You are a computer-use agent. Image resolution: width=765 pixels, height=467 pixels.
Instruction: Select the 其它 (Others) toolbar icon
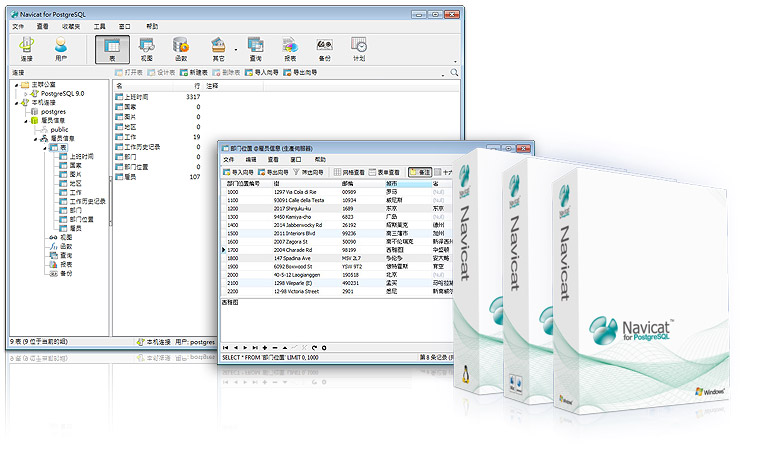pyautogui.click(x=218, y=49)
